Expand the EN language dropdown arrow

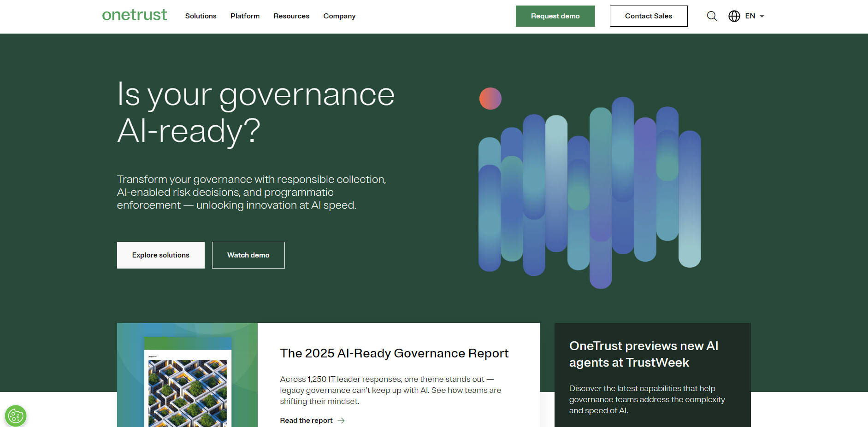click(762, 16)
